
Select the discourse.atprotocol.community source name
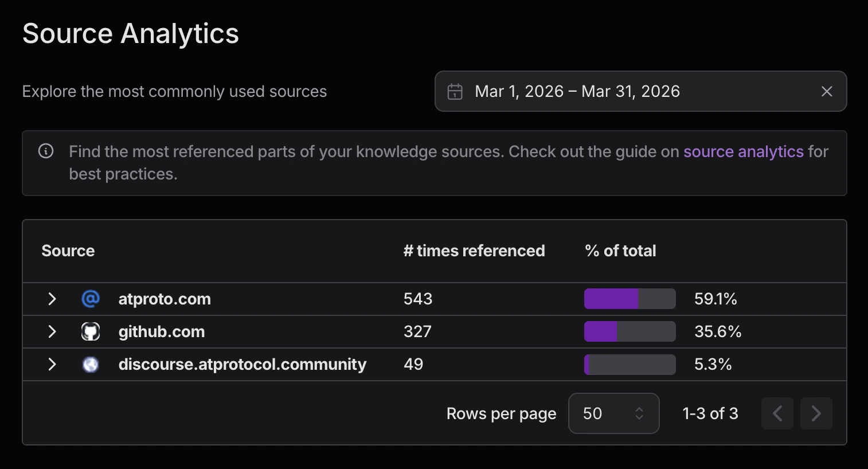(x=242, y=364)
